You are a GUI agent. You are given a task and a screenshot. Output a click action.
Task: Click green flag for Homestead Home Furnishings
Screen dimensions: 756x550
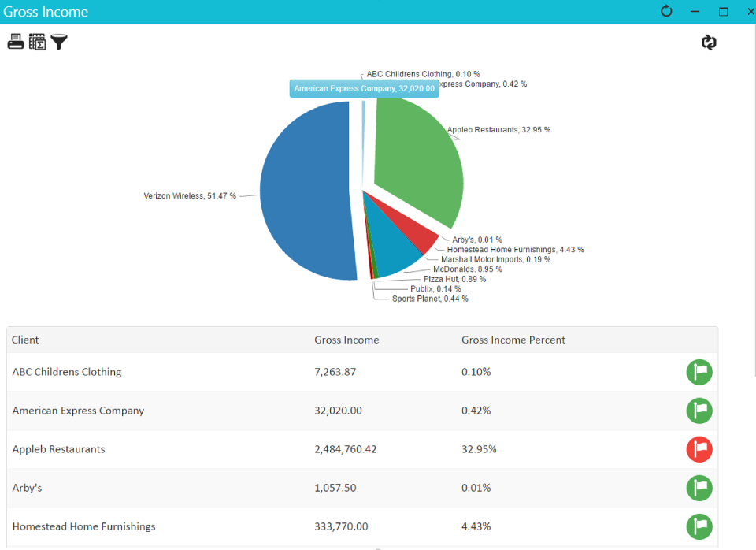coord(699,526)
